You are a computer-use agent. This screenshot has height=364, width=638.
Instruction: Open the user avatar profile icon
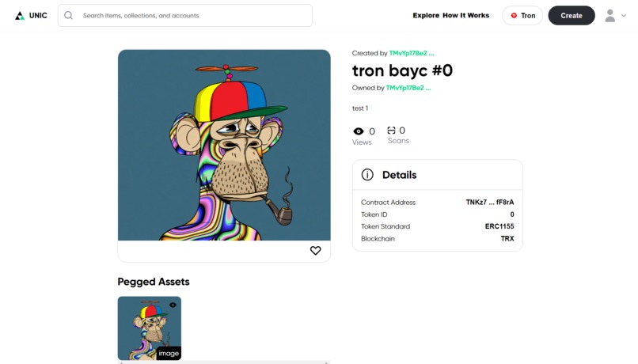(x=610, y=16)
